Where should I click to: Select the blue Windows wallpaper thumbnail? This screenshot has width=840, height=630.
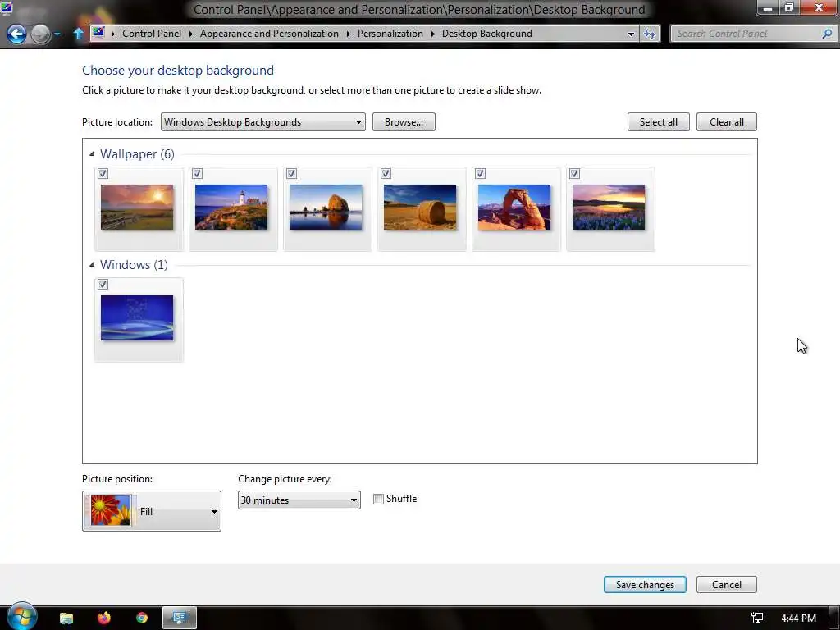(137, 317)
